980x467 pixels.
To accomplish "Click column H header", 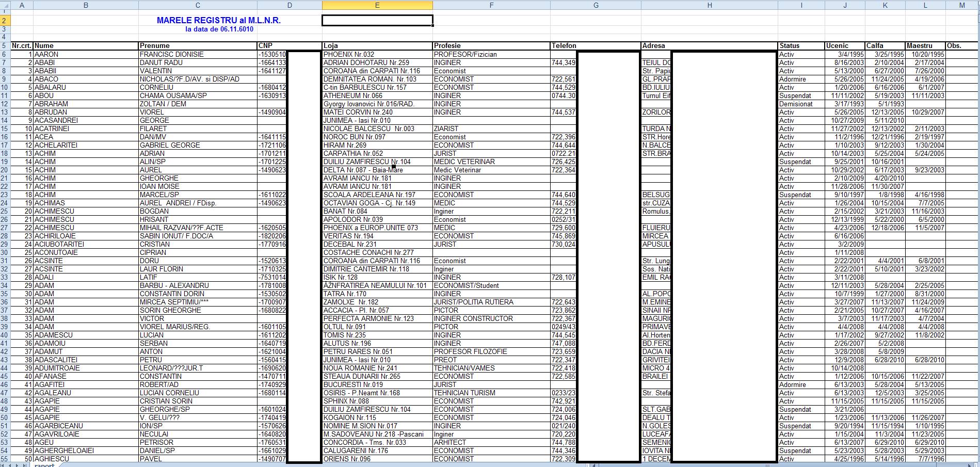I will (x=710, y=5).
